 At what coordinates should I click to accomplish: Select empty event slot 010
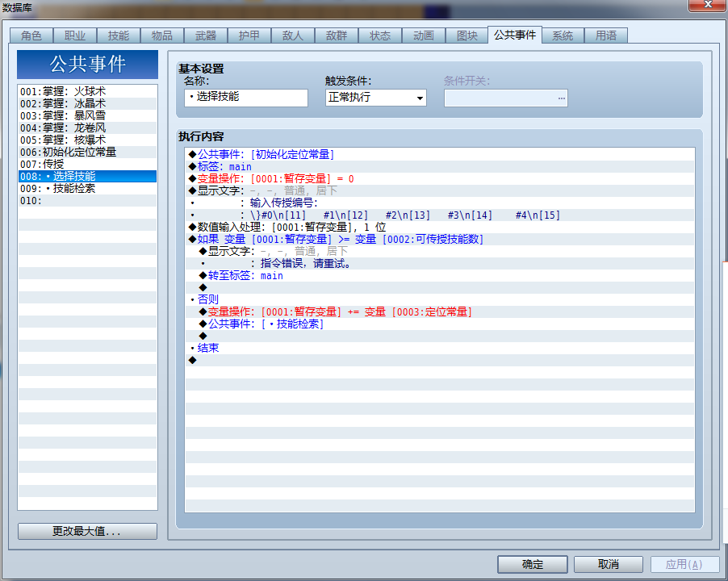click(87, 200)
